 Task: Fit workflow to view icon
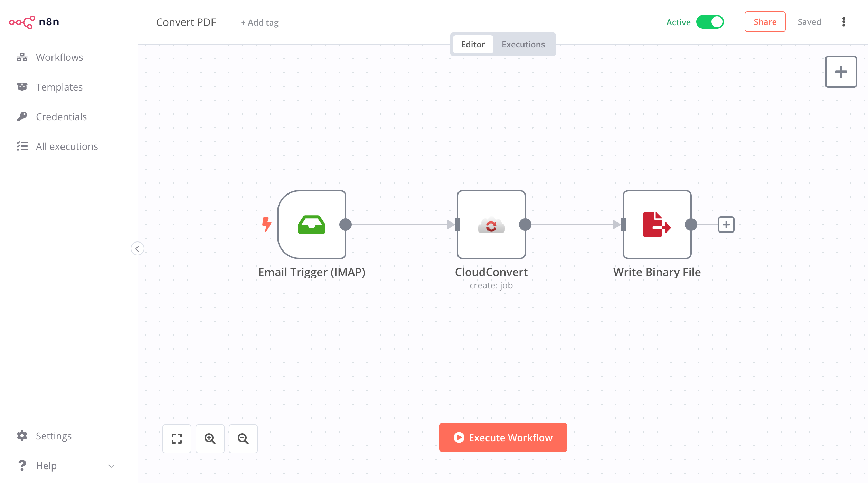point(177,438)
